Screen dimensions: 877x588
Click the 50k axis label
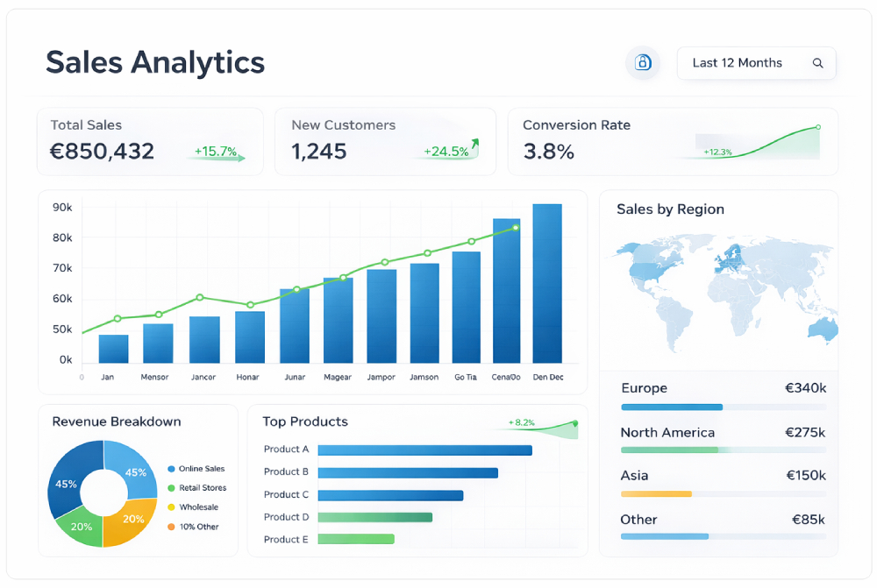62,329
